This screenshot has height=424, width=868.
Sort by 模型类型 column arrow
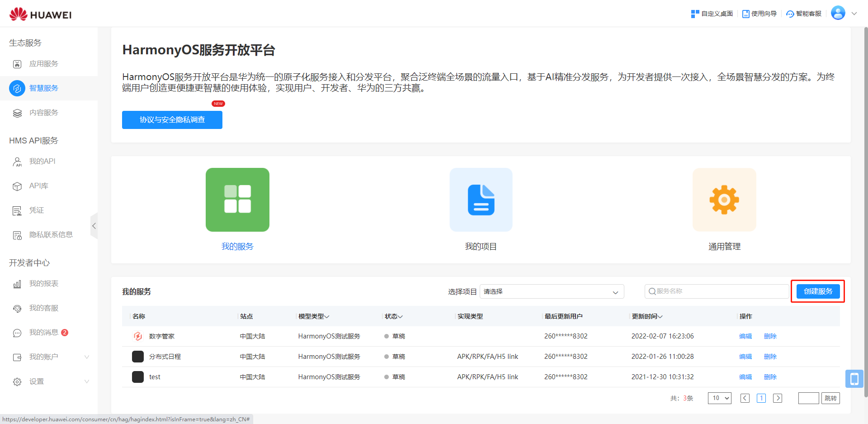(327, 317)
